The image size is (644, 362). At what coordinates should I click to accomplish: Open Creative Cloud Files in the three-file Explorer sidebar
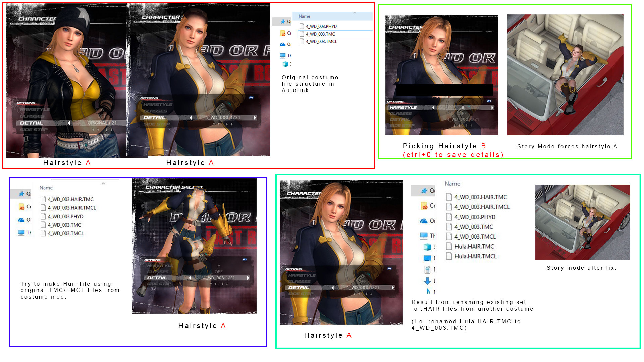click(283, 33)
